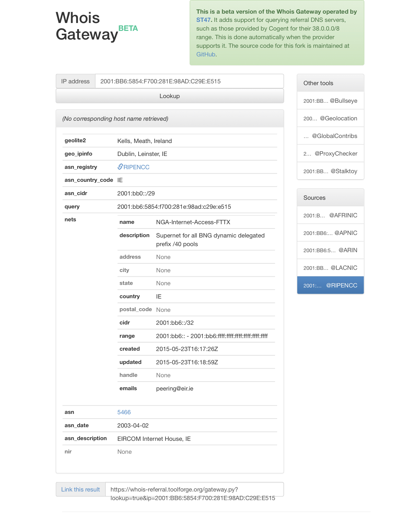This screenshot has width=420, height=517.
Task: Click the Other tools heading
Action: point(318,83)
